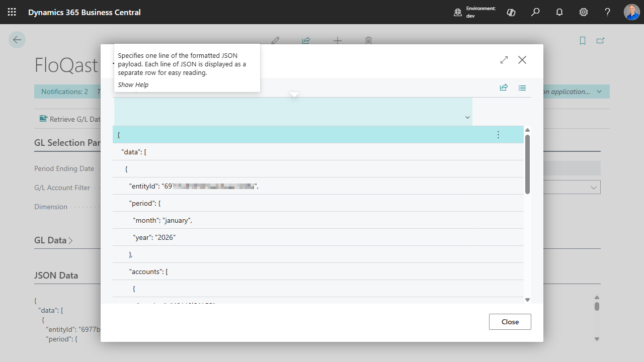The image size is (644, 362).
Task: Click the dialog scrollbar down arrow
Action: click(527, 300)
